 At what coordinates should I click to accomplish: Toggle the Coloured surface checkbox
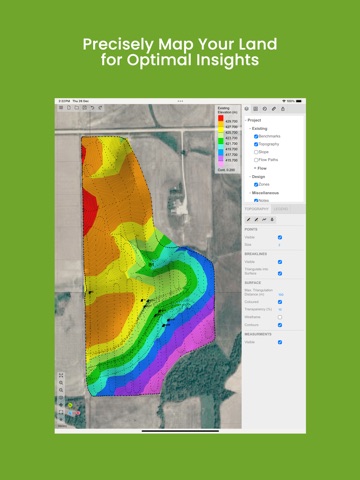[x=280, y=302]
